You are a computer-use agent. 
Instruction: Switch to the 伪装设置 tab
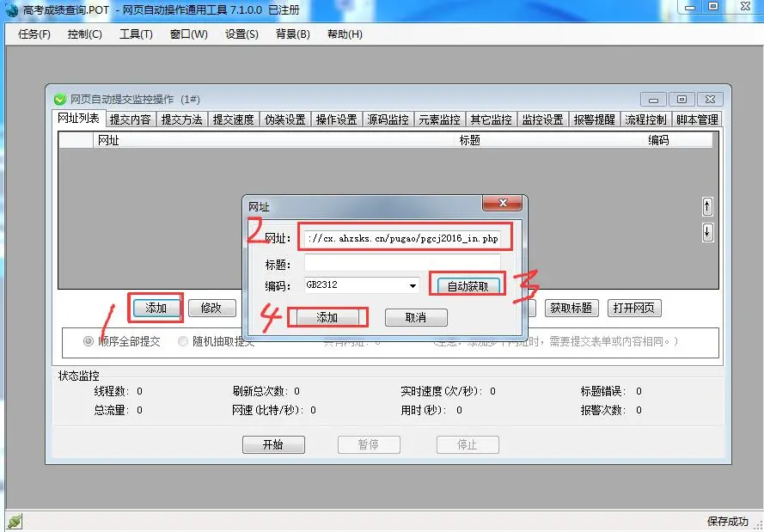(284, 119)
